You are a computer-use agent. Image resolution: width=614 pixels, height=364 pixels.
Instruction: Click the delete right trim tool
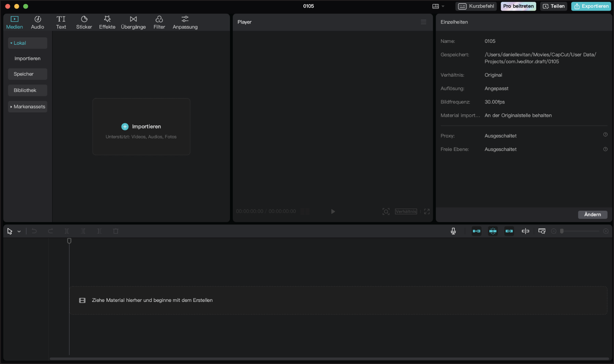[x=99, y=231]
